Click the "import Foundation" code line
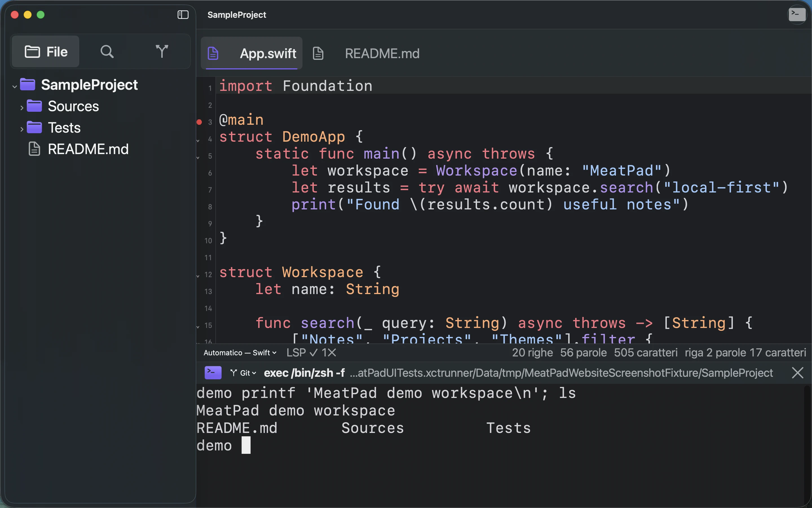This screenshot has height=508, width=812. [296, 86]
